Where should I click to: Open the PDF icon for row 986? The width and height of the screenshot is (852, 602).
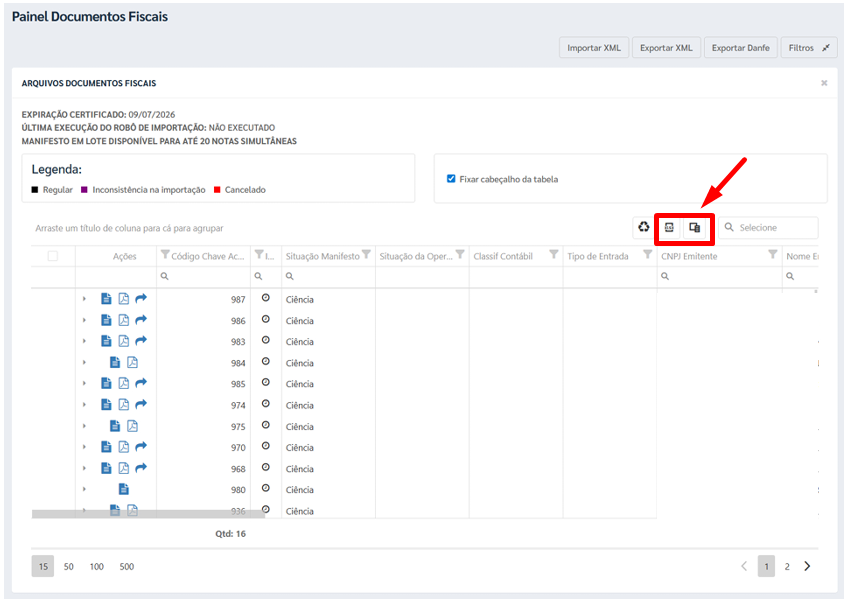tap(124, 320)
